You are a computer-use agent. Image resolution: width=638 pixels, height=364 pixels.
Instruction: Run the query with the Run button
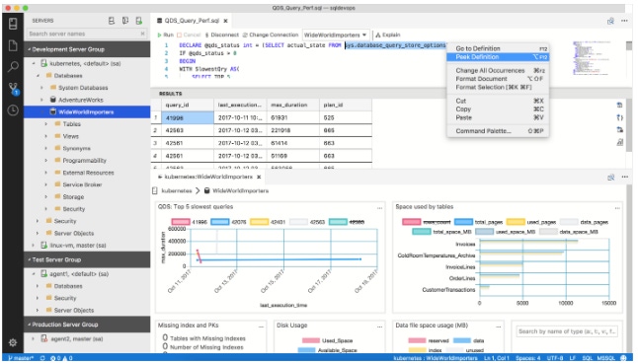coord(166,35)
